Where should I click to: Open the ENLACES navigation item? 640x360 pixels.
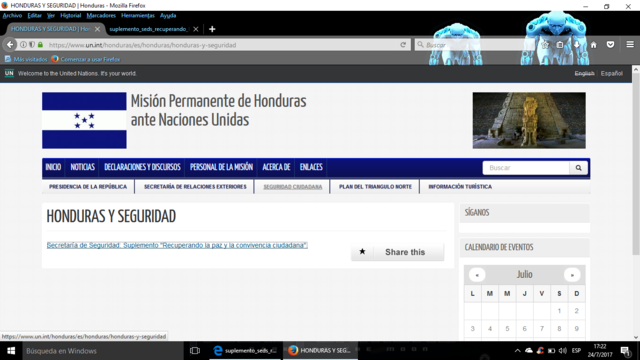311,167
